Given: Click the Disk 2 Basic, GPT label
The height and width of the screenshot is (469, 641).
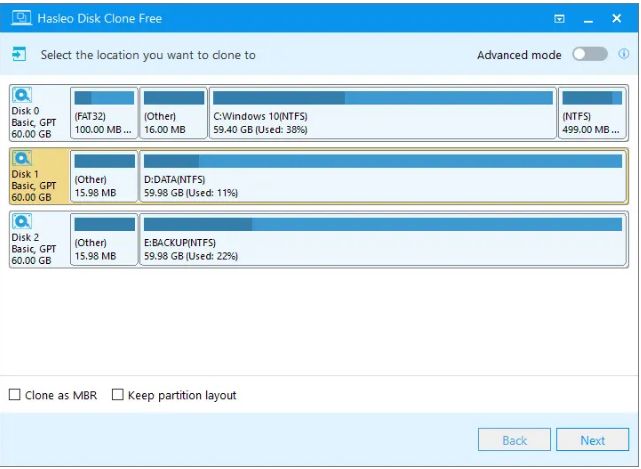Looking at the screenshot, I should click(34, 249).
